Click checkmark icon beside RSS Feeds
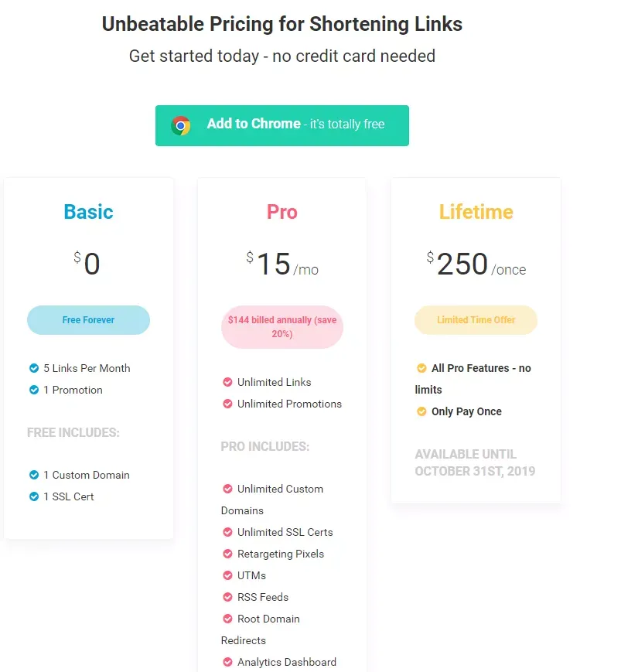 point(227,597)
